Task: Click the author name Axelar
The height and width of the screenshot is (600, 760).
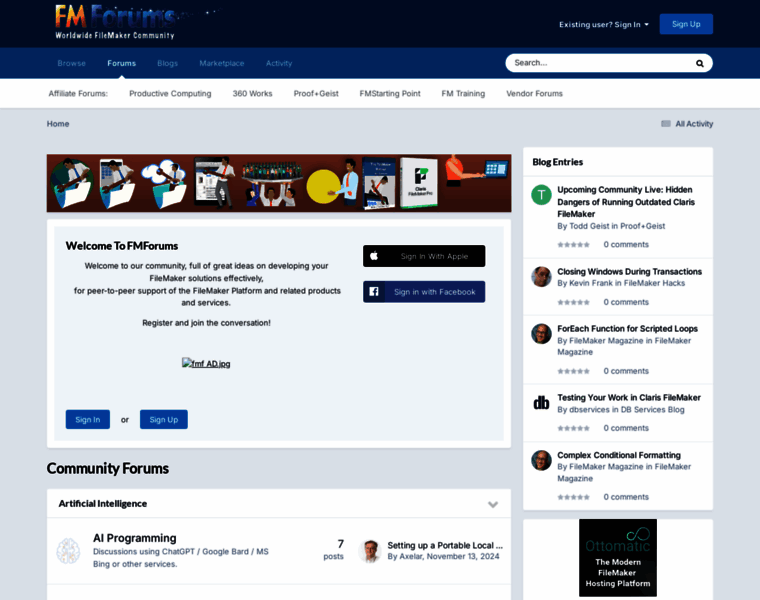Action: [411, 556]
